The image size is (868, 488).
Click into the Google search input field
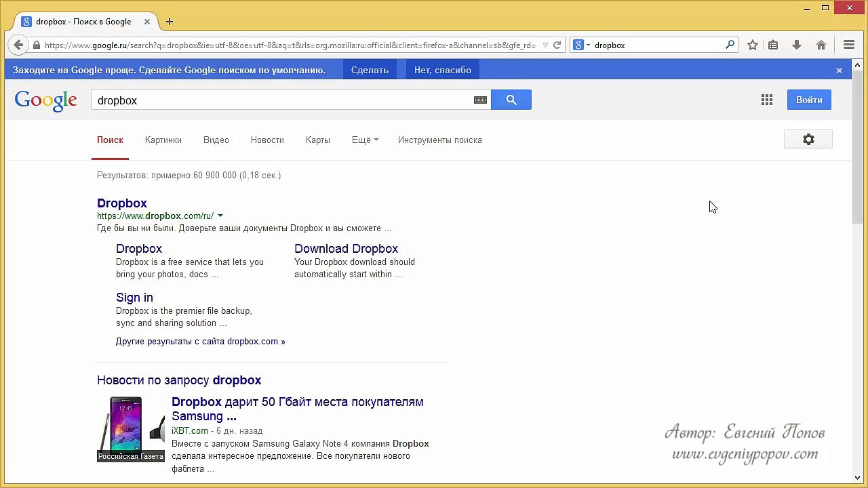coord(281,100)
